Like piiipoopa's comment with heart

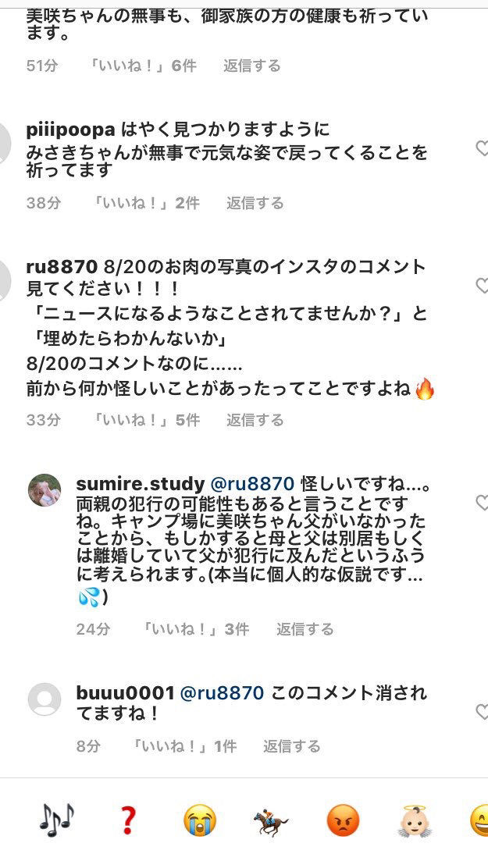pos(482,148)
